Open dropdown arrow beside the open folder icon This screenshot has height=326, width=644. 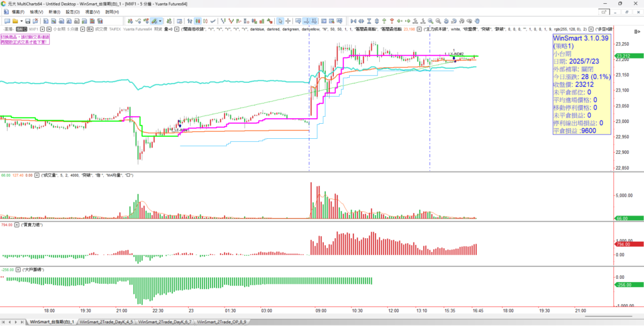21,21
